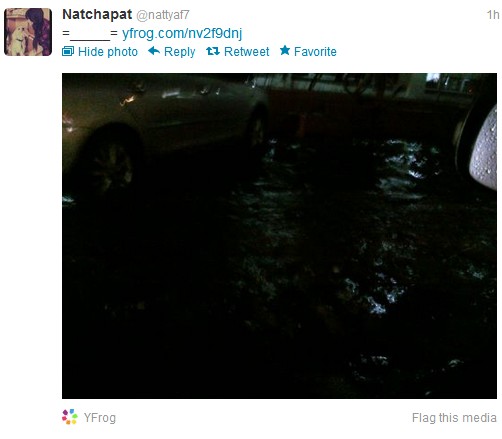Click the Favorite star icon
This screenshot has height=439, width=502.
[285, 50]
